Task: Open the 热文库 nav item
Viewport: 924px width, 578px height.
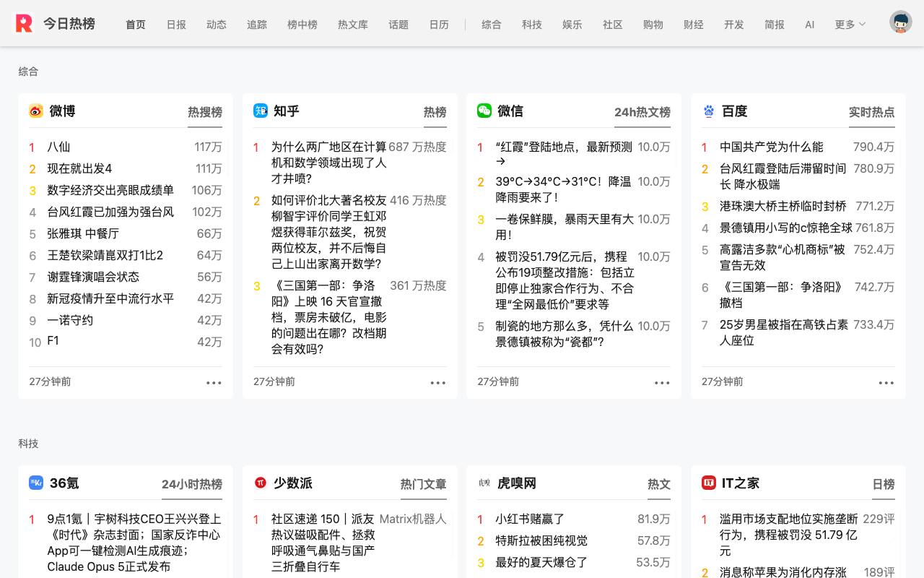Action: [353, 24]
